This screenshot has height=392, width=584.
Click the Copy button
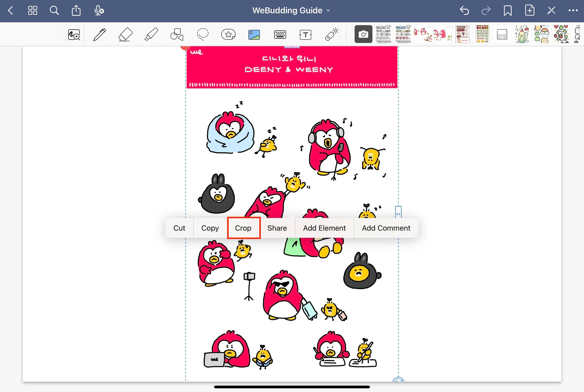210,228
